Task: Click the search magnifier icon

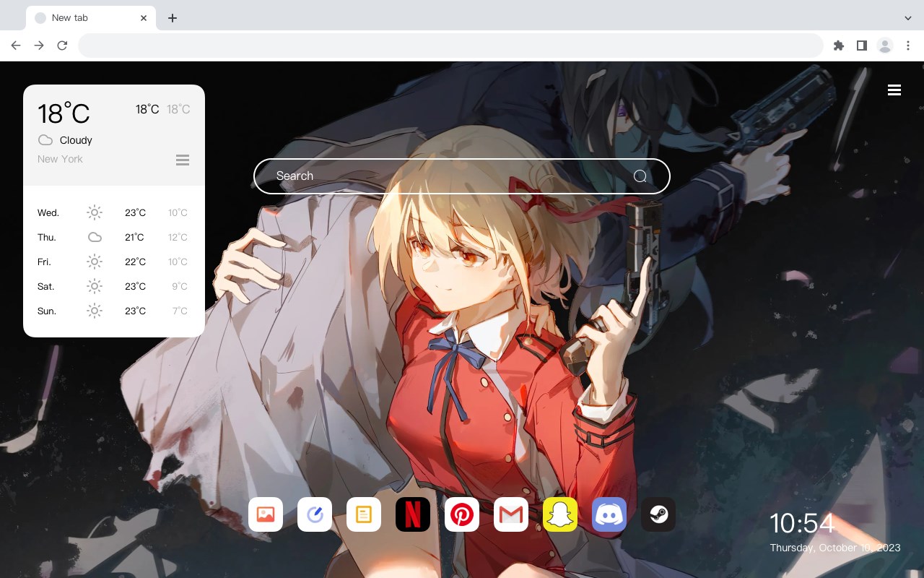Action: [640, 176]
